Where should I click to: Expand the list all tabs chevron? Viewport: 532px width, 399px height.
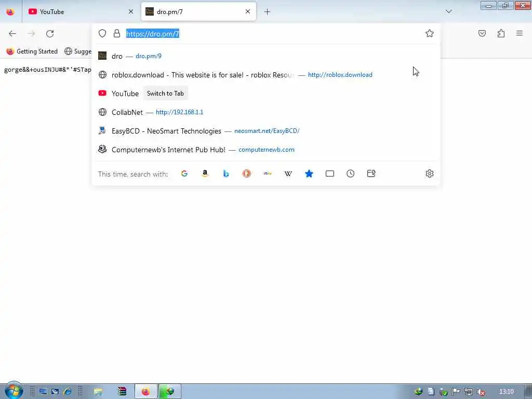coord(449,11)
